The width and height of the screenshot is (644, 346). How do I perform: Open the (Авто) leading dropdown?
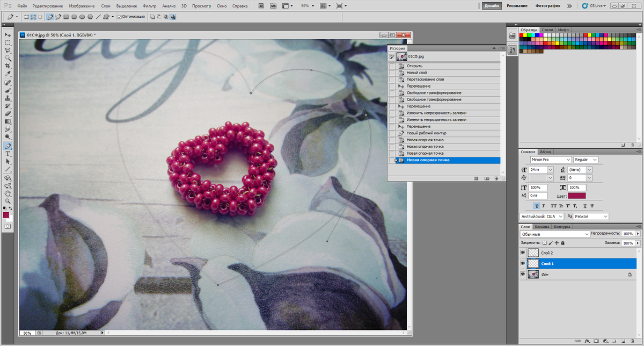point(589,169)
